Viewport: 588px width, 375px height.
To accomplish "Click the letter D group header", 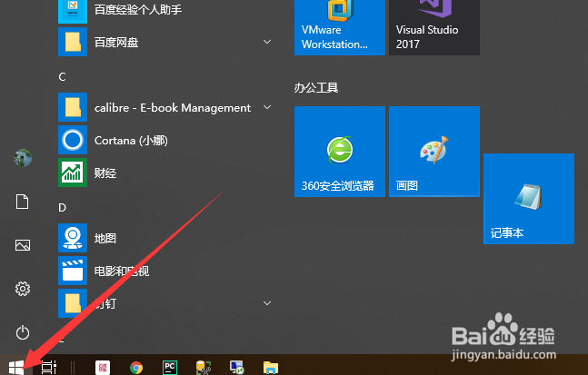I will pyautogui.click(x=62, y=208).
